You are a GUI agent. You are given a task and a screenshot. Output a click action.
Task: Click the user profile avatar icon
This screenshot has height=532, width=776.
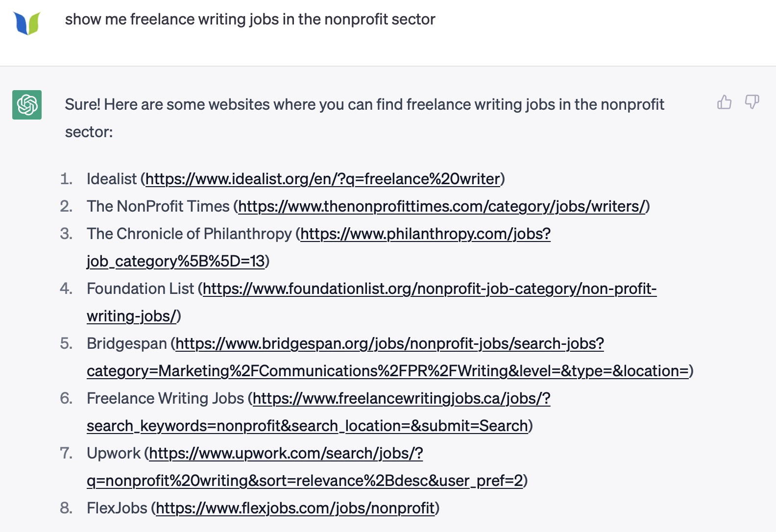27,23
